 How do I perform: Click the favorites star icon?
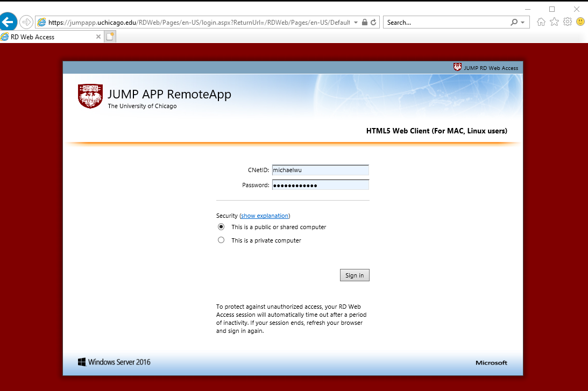point(554,22)
